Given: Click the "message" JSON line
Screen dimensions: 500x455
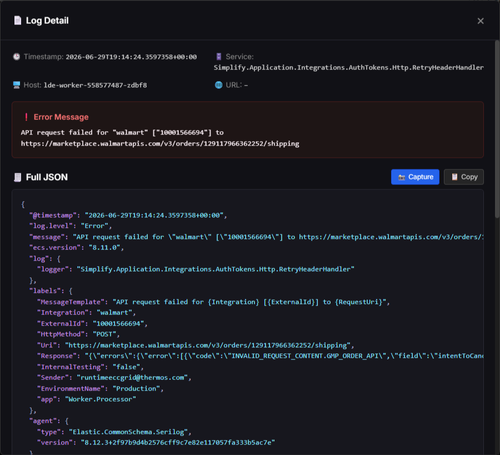Looking at the screenshot, I should tap(256, 237).
